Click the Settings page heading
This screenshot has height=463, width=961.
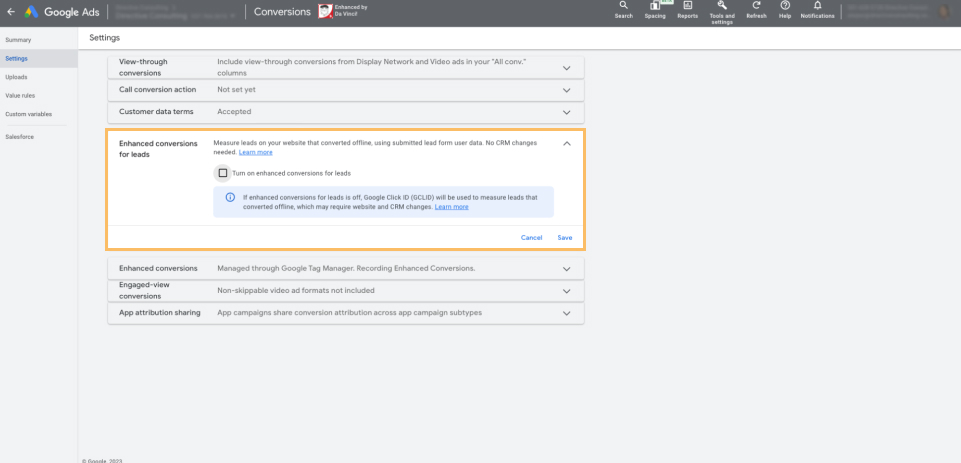coord(105,38)
